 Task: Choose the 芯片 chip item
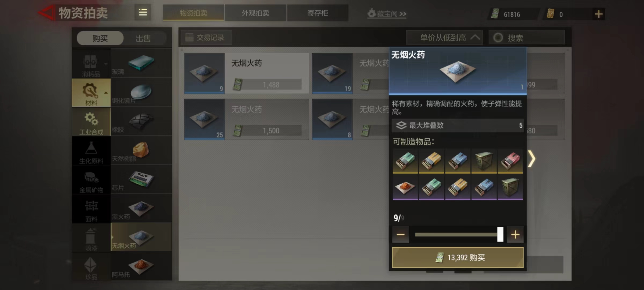point(141,179)
